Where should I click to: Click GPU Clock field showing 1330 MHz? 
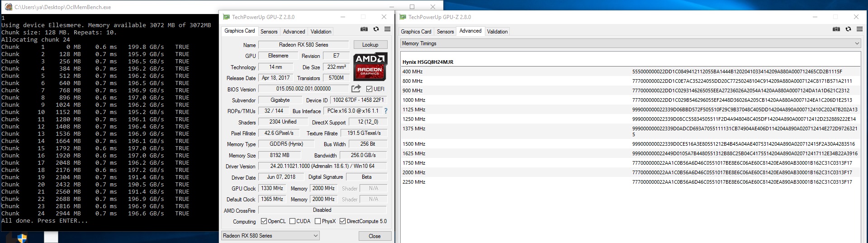coord(272,188)
